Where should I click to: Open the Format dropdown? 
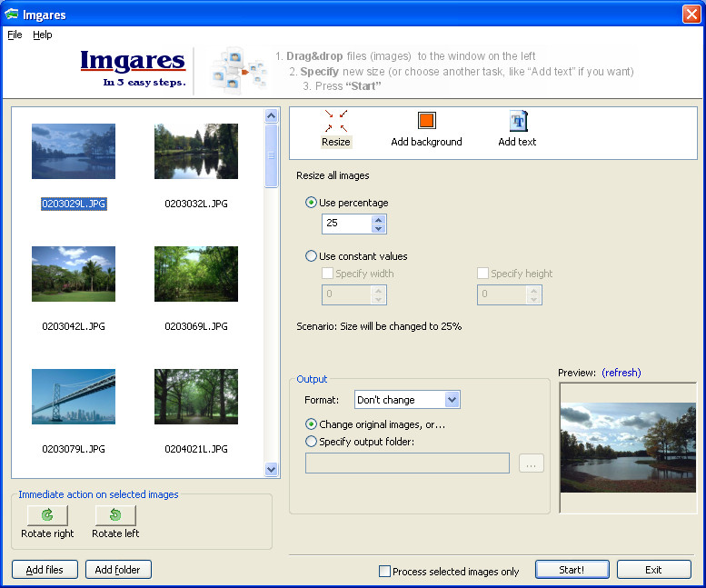[x=452, y=399]
